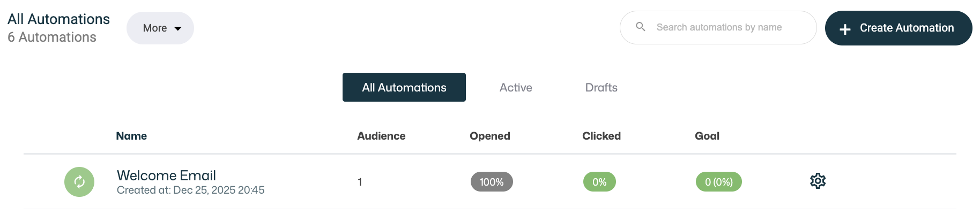
Task: Select the All Automations tab
Action: click(x=404, y=87)
